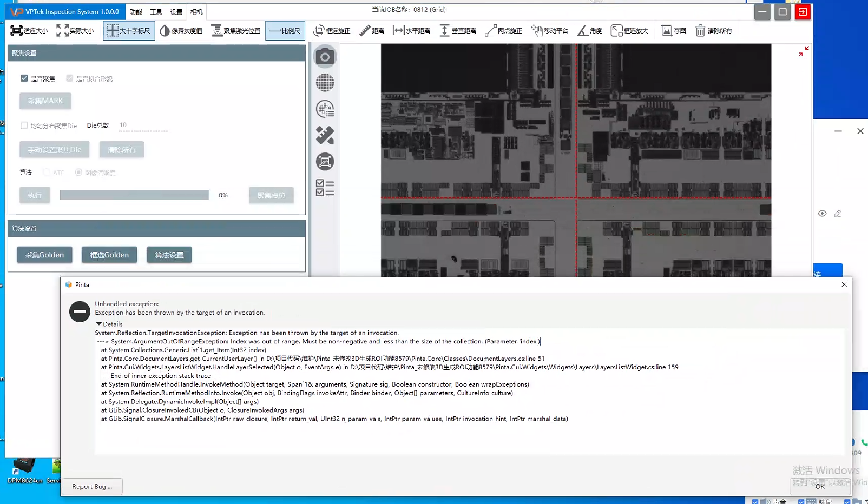Click the microscope die image view

pyautogui.click(x=576, y=160)
